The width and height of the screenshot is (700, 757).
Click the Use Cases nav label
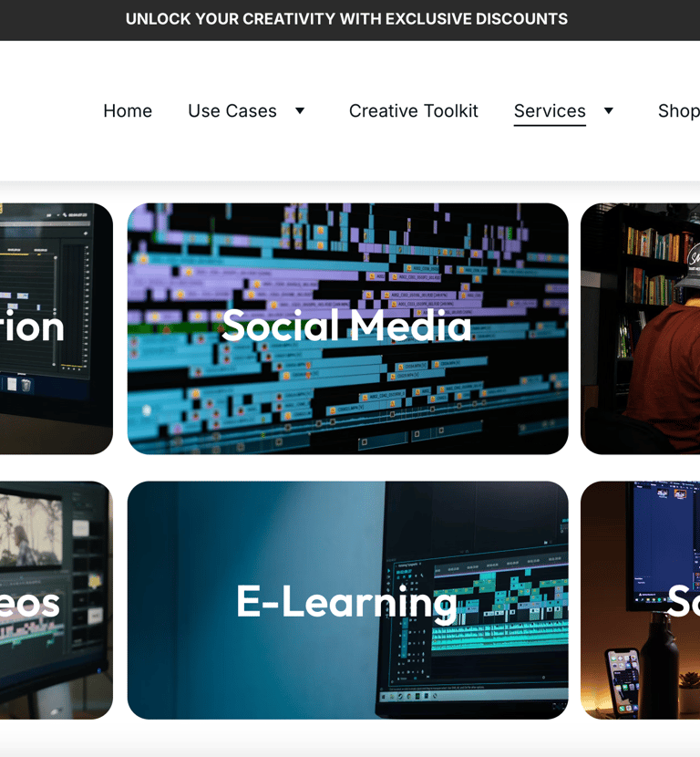(232, 111)
